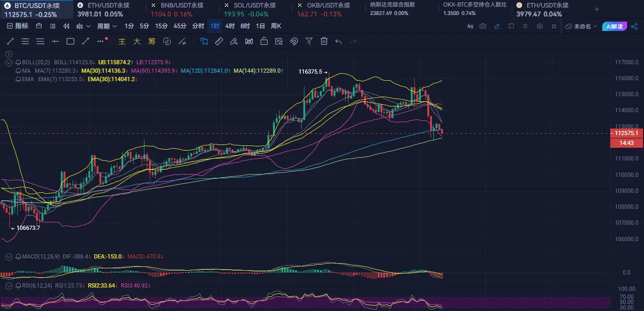The height and width of the screenshot is (311, 644).
Task: Expand the collapsed panel arrow above BOLL
Action: pos(8,54)
